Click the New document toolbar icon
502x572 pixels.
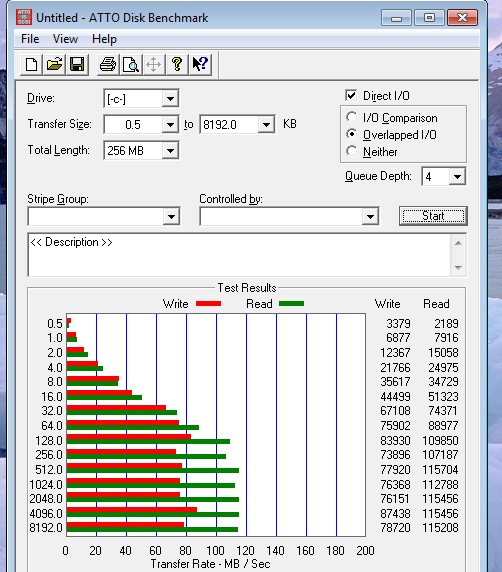(31, 65)
